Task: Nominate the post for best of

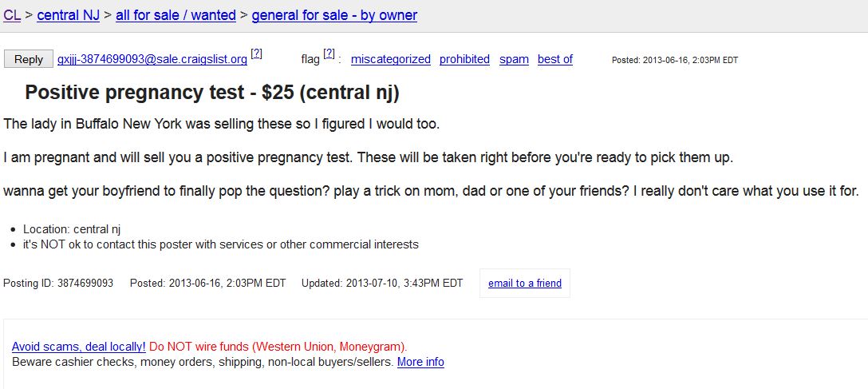Action: [x=554, y=59]
